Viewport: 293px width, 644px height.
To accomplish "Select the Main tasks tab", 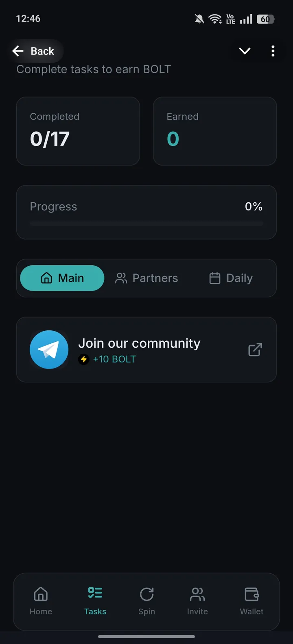I will coord(62,278).
